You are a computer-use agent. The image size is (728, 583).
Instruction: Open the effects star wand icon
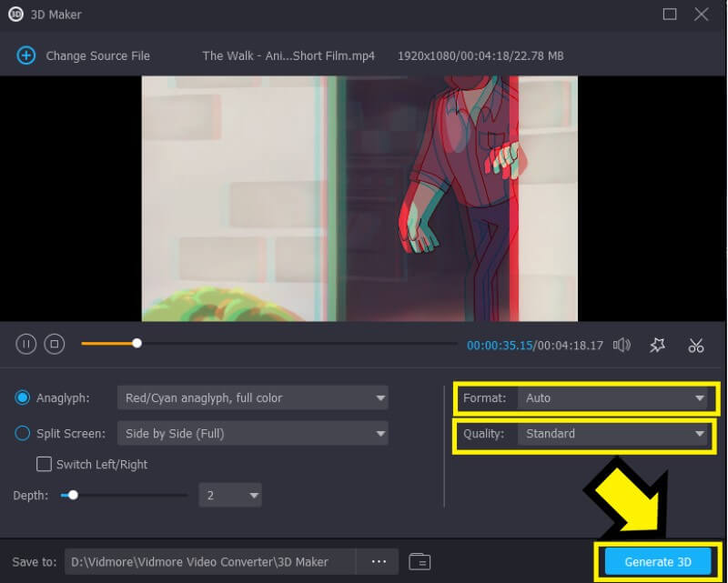tap(658, 345)
